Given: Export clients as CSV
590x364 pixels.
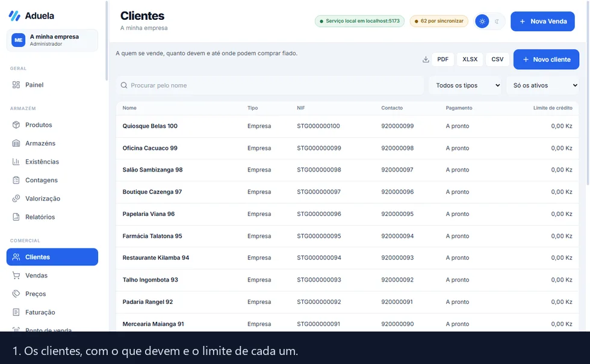Looking at the screenshot, I should (497, 60).
